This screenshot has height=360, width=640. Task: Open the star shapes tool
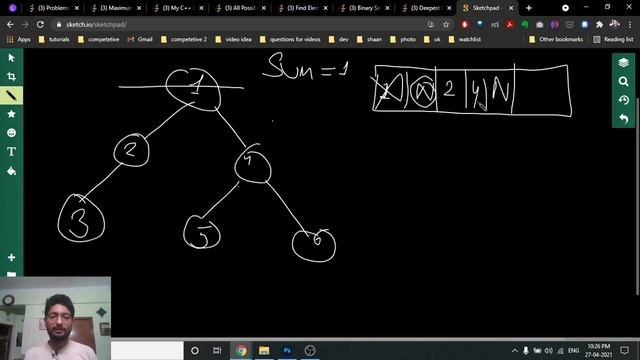pyautogui.click(x=11, y=114)
